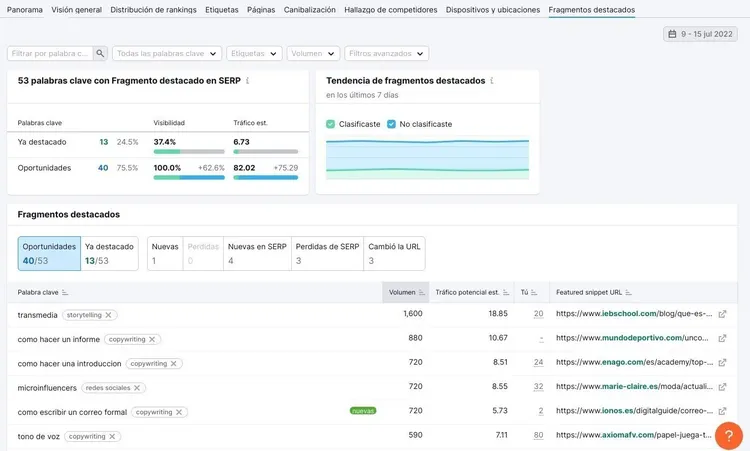Click the calendar icon in date range button
Image resolution: width=750 pixels, height=451 pixels.
(672, 34)
